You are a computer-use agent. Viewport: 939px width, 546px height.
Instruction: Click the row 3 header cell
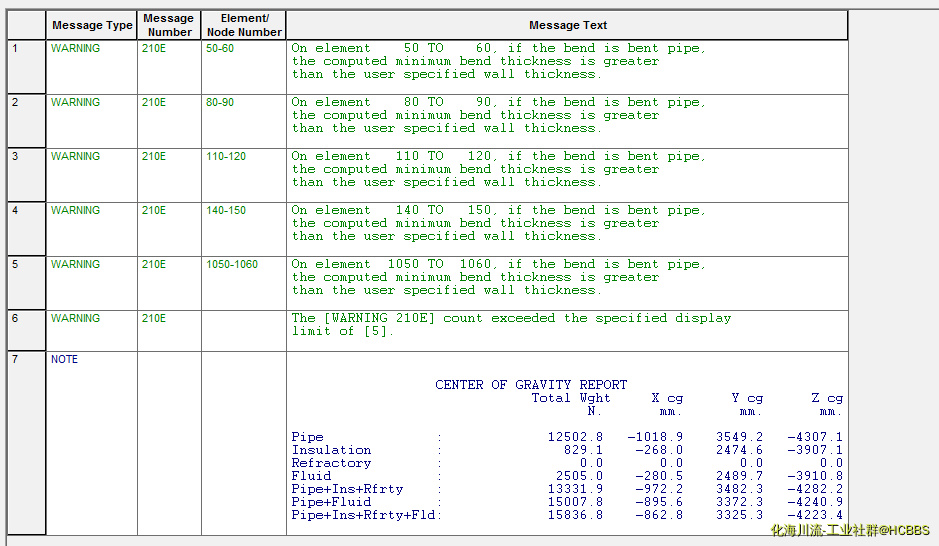[26, 175]
